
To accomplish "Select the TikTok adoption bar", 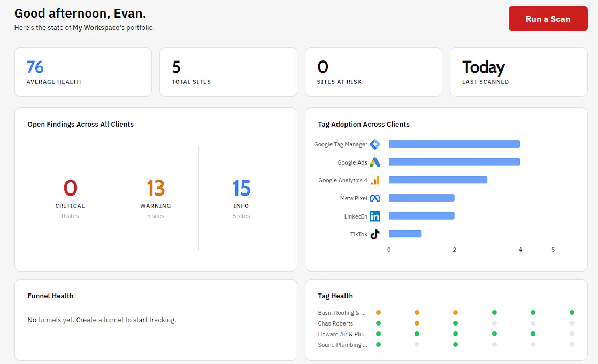I will 405,234.
